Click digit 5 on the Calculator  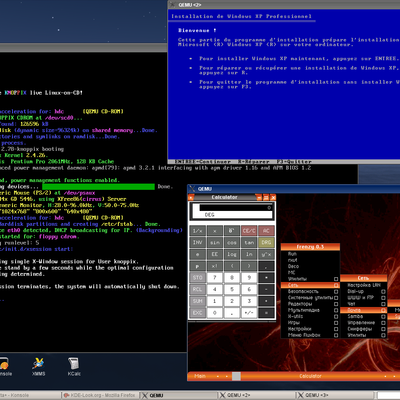[x=232, y=289]
